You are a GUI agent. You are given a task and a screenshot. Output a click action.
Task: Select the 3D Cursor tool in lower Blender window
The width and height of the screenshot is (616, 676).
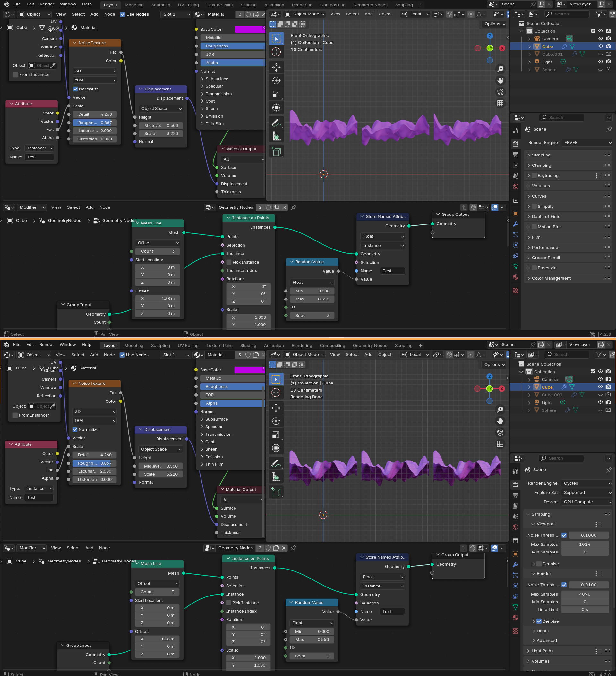click(x=276, y=393)
